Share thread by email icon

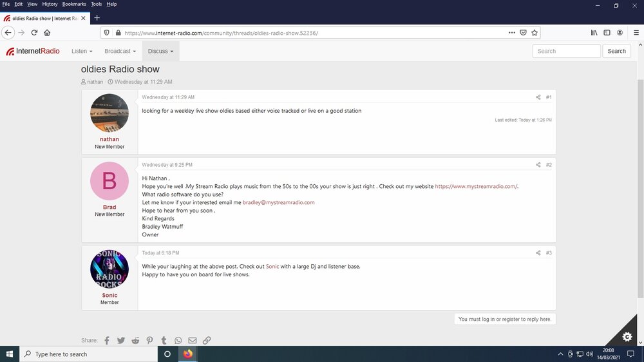click(192, 340)
